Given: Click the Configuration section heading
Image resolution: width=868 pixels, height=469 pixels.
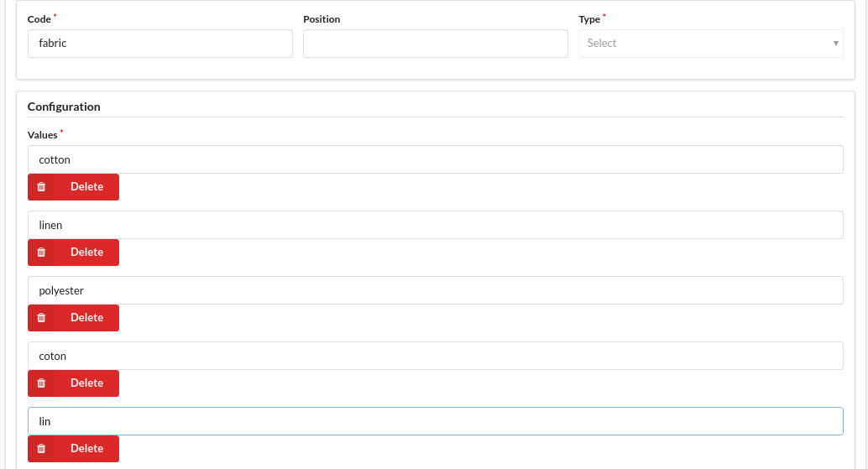Looking at the screenshot, I should 64,107.
